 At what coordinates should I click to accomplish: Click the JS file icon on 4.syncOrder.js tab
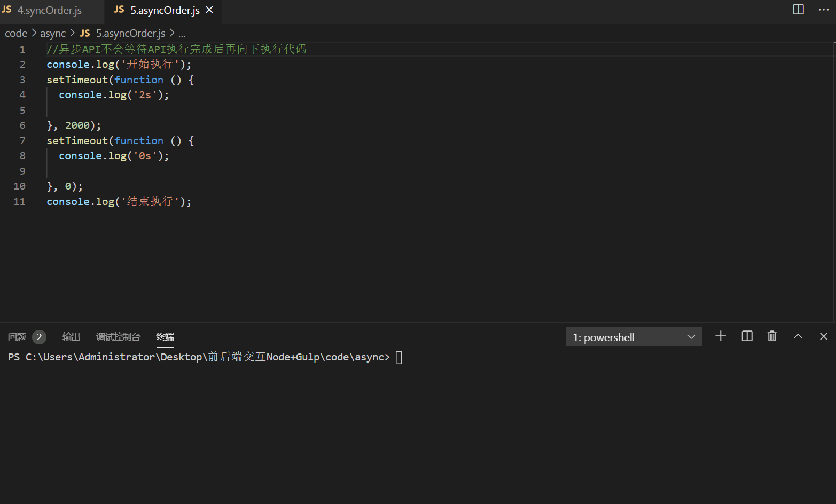[6, 10]
